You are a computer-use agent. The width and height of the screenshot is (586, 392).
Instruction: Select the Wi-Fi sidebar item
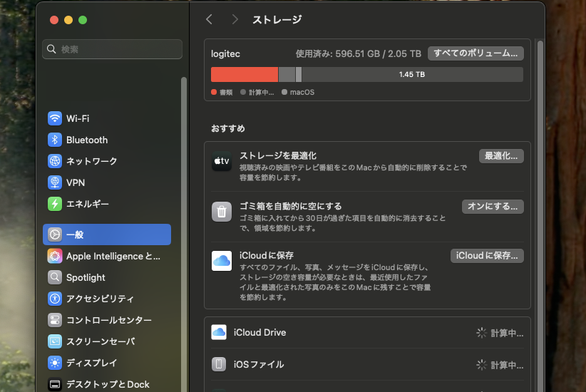point(107,118)
